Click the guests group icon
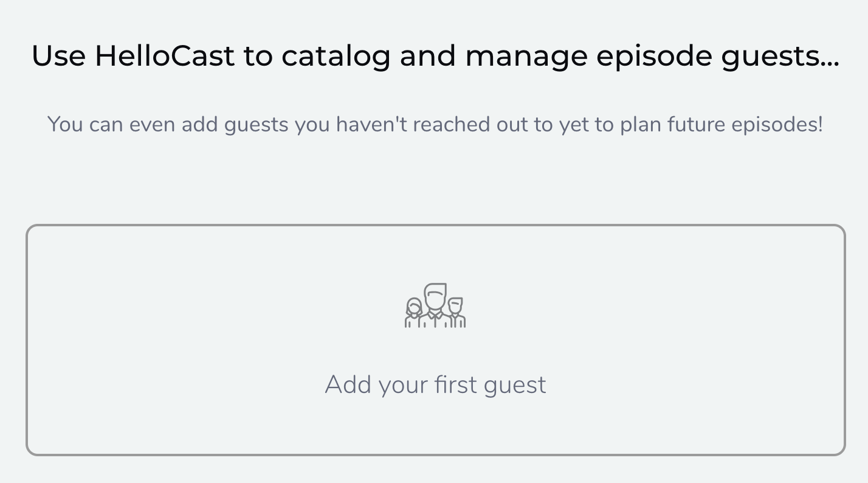Viewport: 868px width, 483px height. 435,305
